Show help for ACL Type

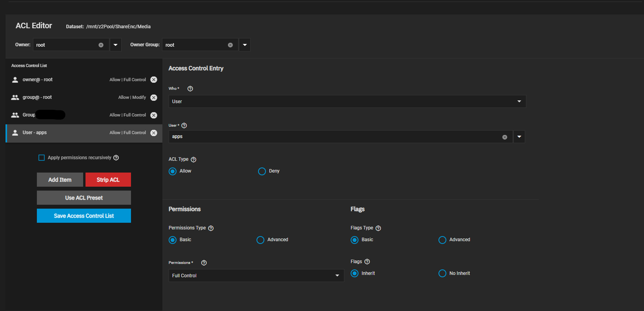pyautogui.click(x=193, y=160)
